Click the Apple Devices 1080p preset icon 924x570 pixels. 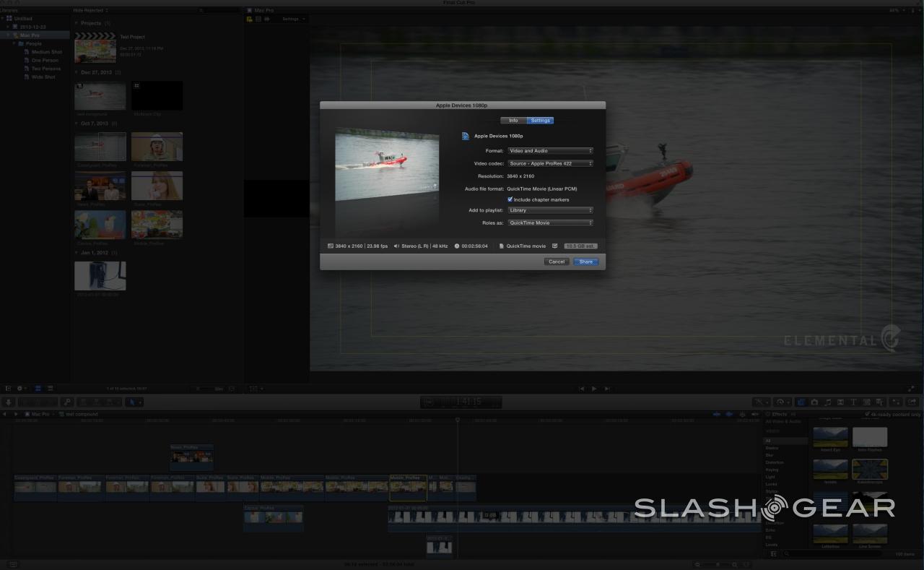click(466, 136)
